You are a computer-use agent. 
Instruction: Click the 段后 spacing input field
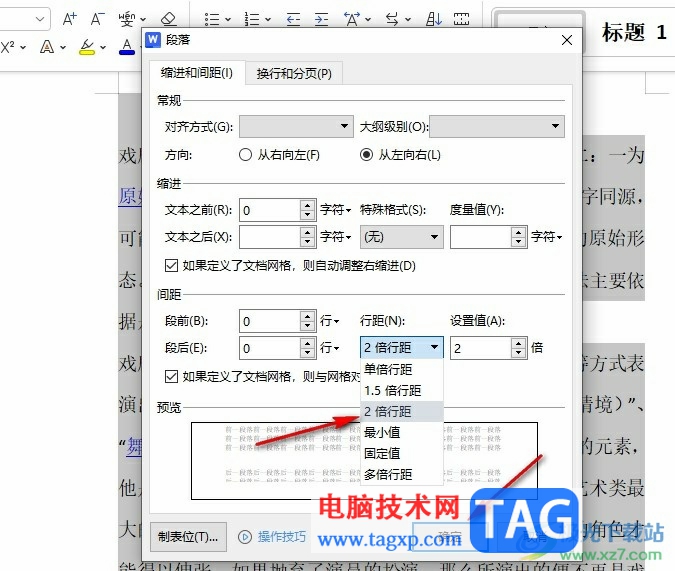click(269, 348)
